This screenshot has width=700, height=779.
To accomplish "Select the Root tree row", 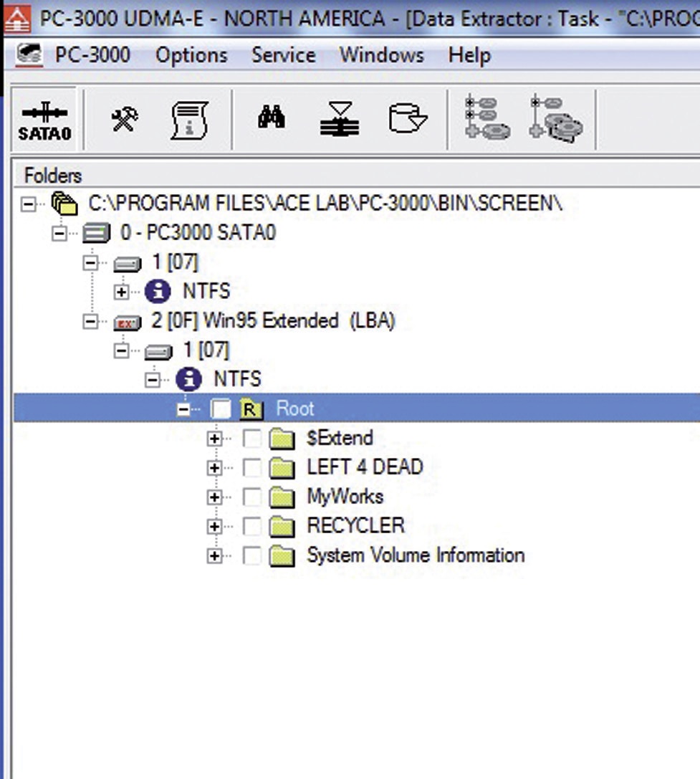I will (357, 408).
